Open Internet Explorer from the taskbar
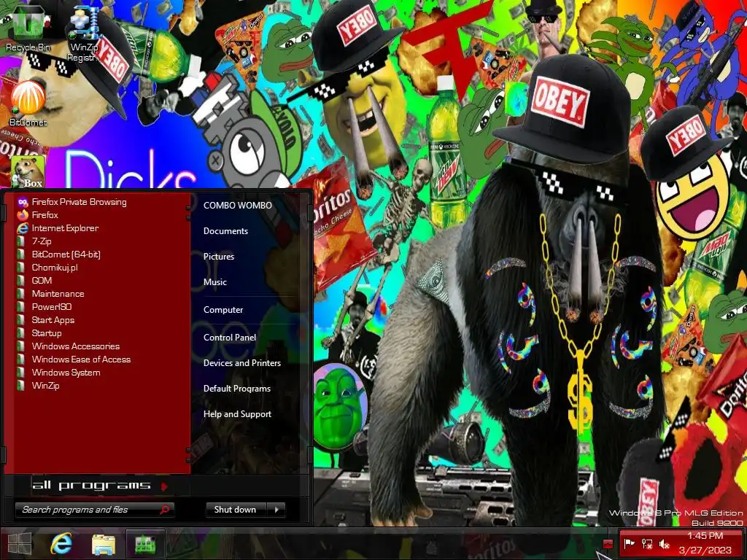The width and height of the screenshot is (747, 560). pos(61,544)
